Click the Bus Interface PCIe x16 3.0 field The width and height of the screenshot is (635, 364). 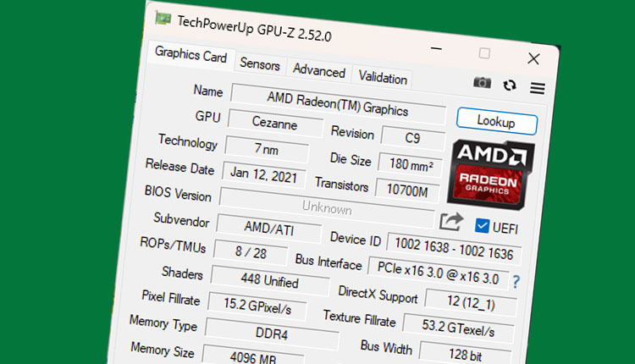pyautogui.click(x=439, y=273)
